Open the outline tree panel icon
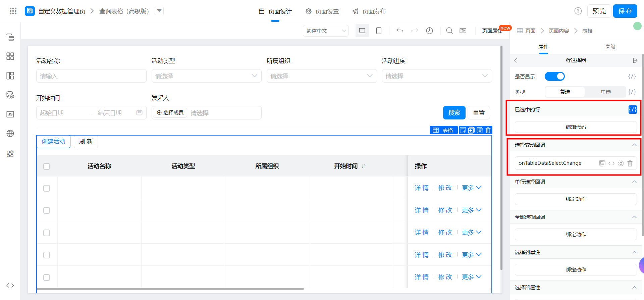 coord(10,37)
